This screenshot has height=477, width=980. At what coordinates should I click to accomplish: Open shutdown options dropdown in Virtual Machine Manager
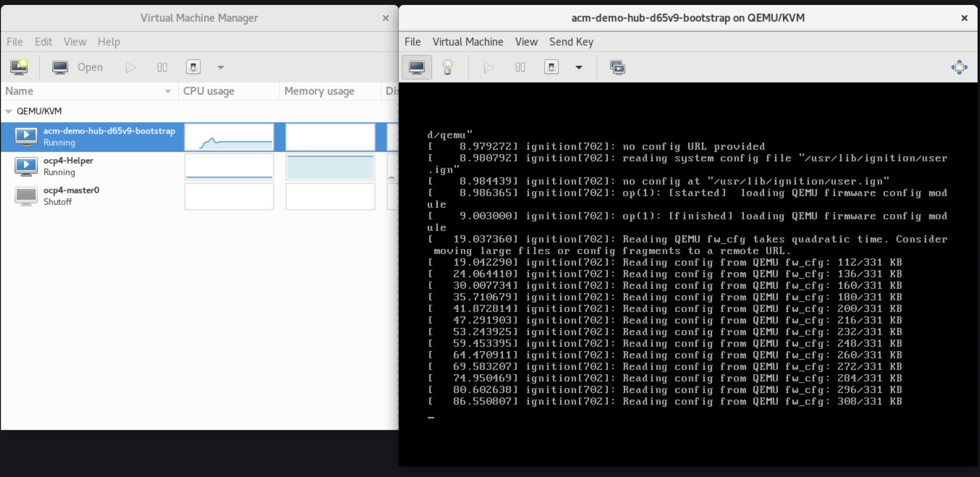pos(221,67)
